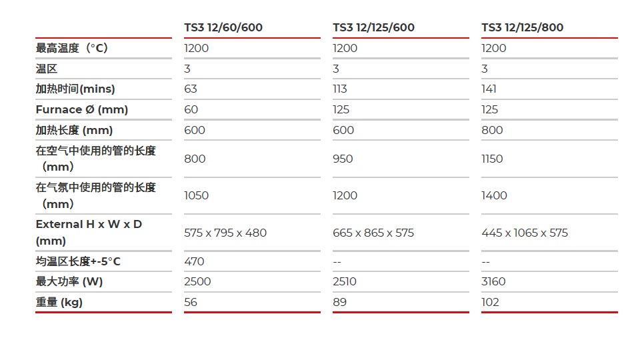Click the 温区 row label

point(47,69)
